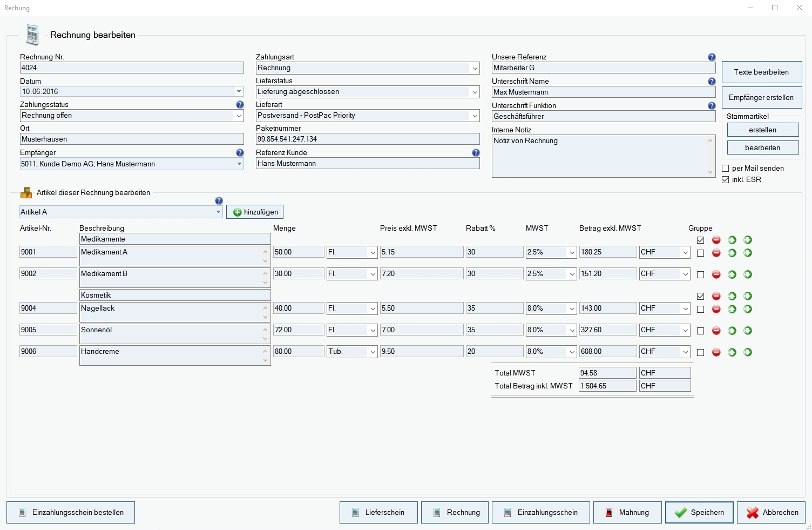The width and height of the screenshot is (812, 530).
Task: Delete the Medikament B article row
Action: [x=716, y=274]
